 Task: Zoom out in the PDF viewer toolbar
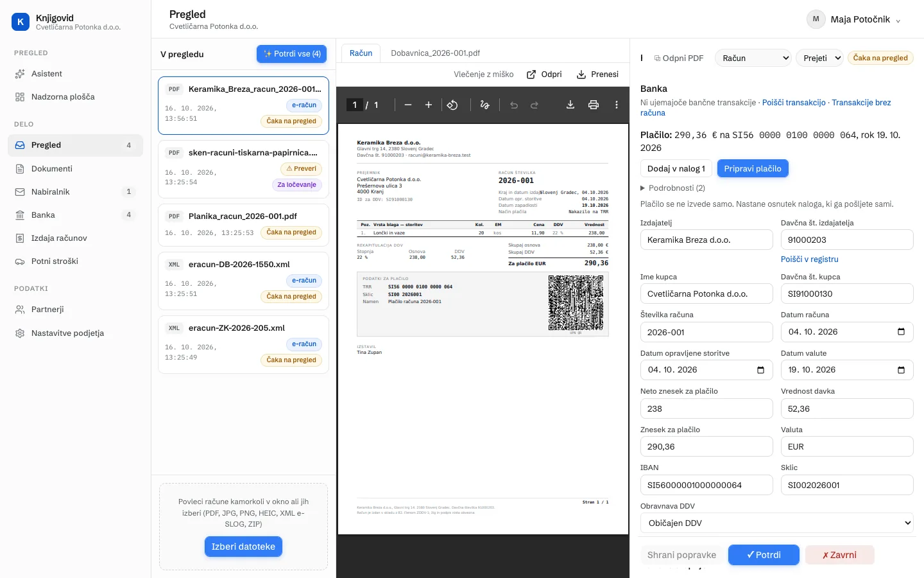click(407, 105)
